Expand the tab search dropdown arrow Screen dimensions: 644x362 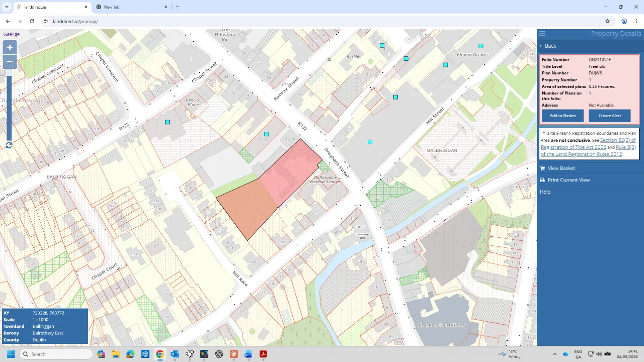(x=7, y=7)
